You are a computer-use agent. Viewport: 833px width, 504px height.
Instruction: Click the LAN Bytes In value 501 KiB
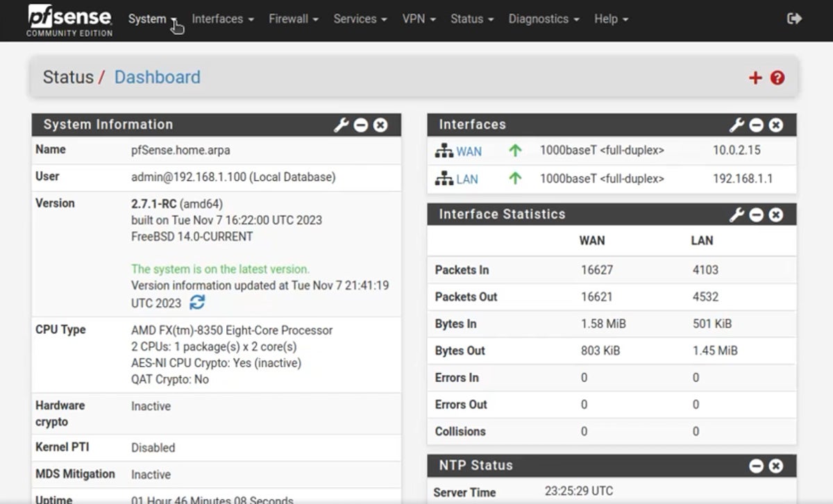(712, 324)
